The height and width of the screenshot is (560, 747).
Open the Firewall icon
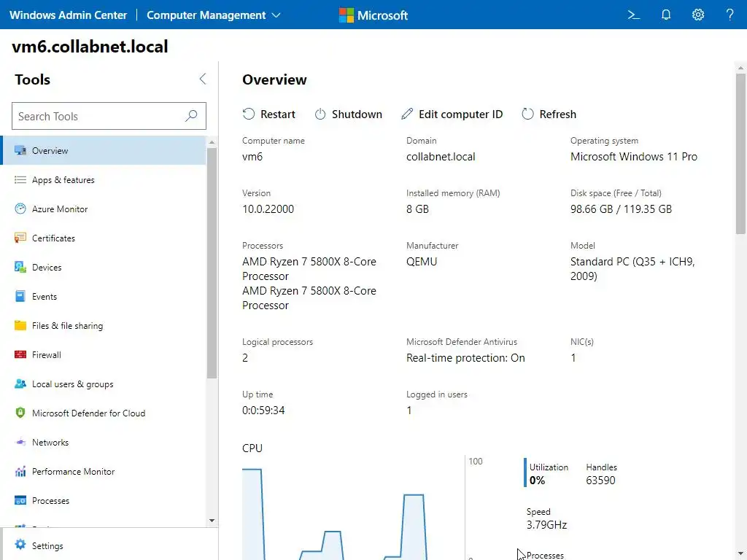[x=20, y=354]
